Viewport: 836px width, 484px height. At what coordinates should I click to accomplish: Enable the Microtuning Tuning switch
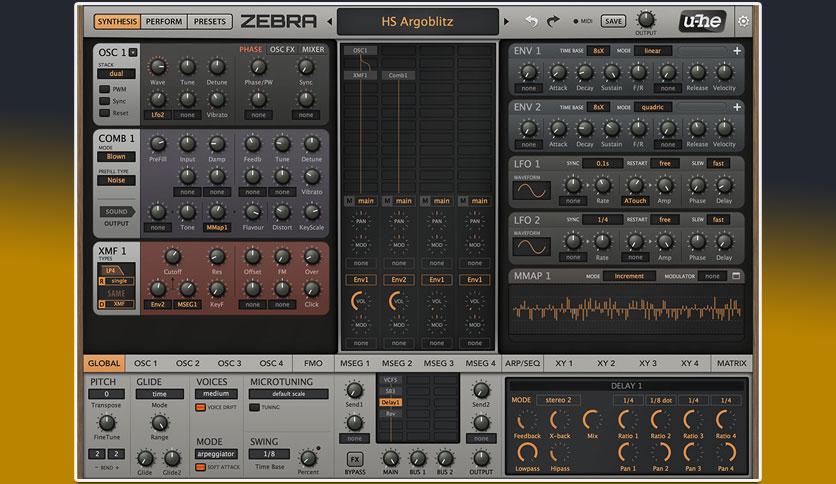(255, 407)
